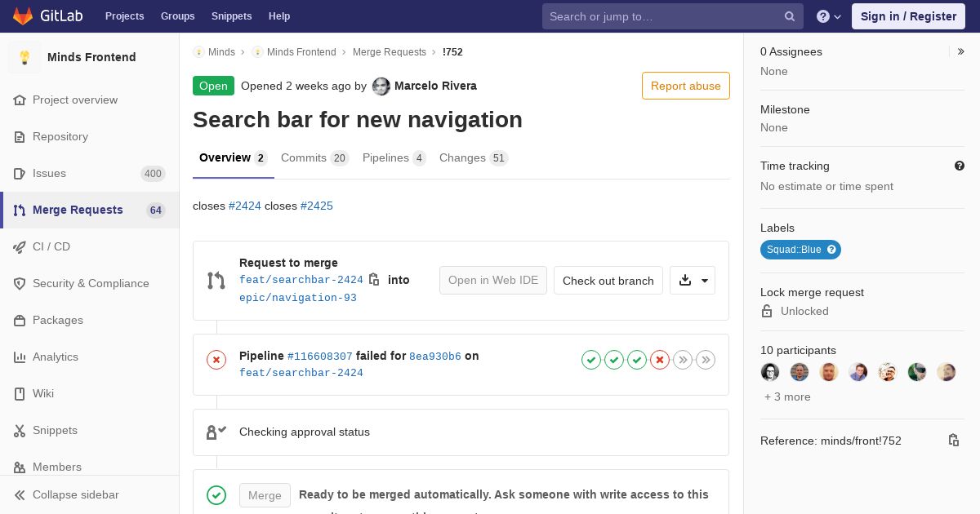Switch to the Pipelines tab
The width and height of the screenshot is (980, 514).
pyautogui.click(x=394, y=158)
